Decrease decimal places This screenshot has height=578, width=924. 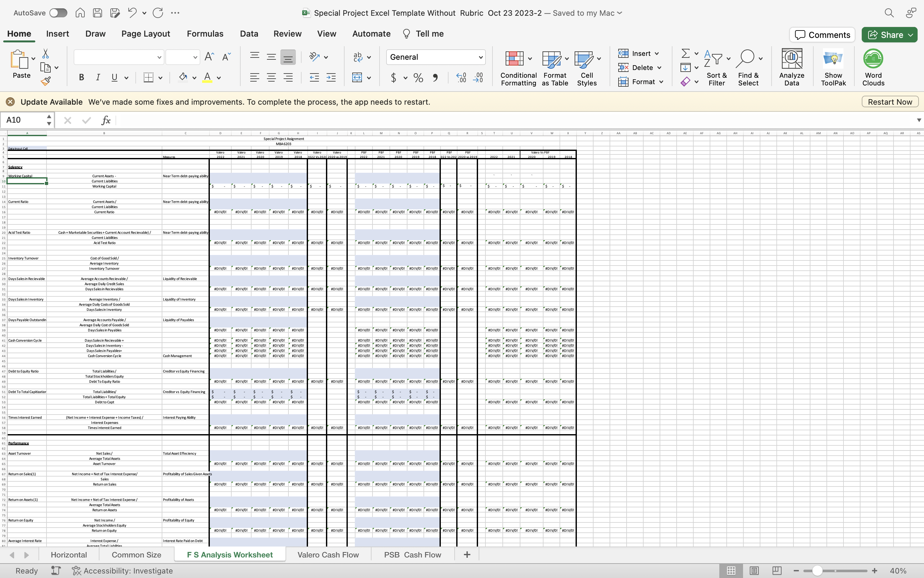pyautogui.click(x=478, y=78)
